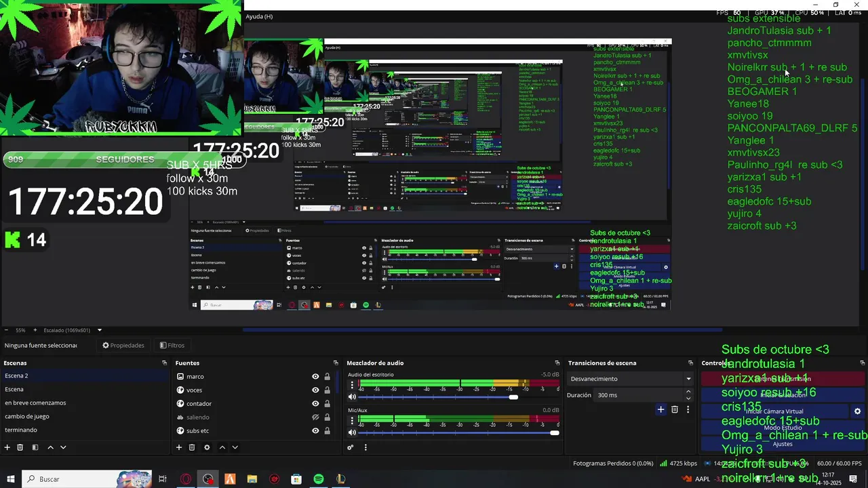Show the hidden saliendo source
Screen dimensions: 868x488
click(x=315, y=418)
